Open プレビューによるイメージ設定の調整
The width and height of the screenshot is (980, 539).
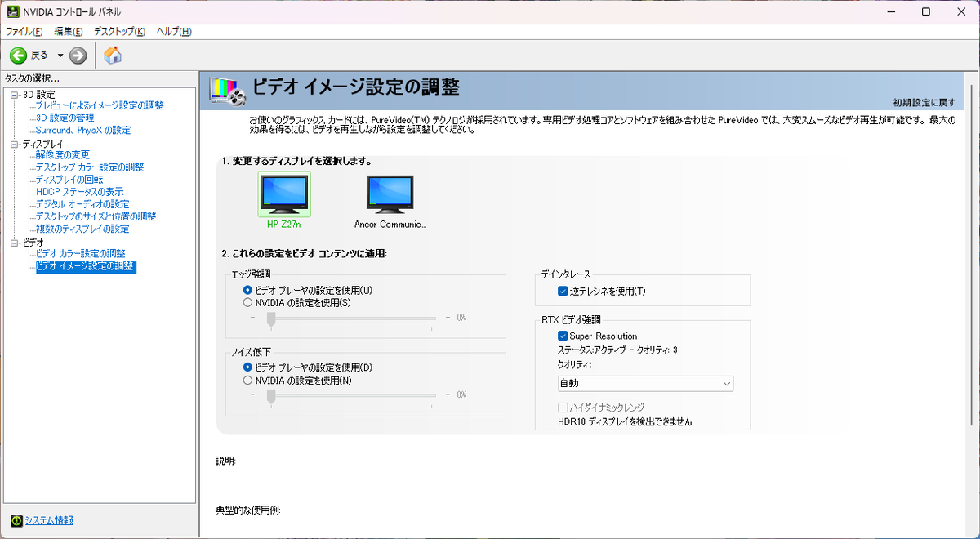[100, 105]
